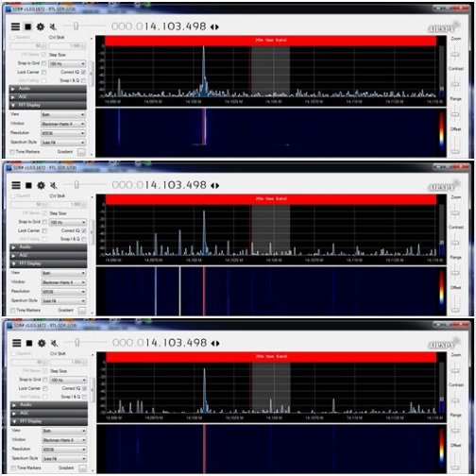Screen dimensions: 476x476
Task: Open hamburger menu in bottom SDR# window
Action: pos(17,343)
